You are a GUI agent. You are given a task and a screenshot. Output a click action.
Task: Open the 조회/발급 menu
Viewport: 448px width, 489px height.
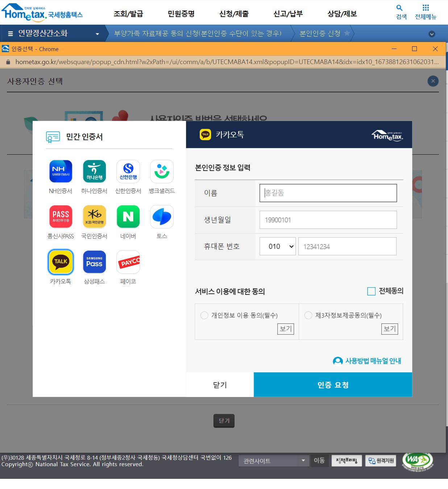coord(128,14)
